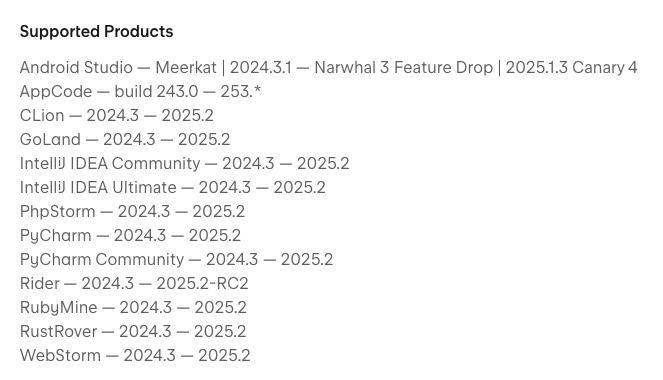Click the IntelliJ IDEA Ultimate entry

click(173, 188)
